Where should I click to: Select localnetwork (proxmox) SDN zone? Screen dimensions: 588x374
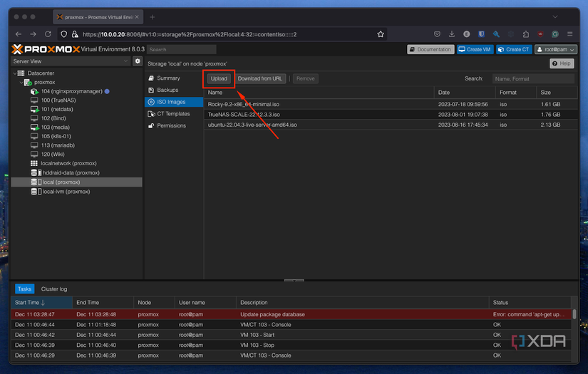point(68,163)
